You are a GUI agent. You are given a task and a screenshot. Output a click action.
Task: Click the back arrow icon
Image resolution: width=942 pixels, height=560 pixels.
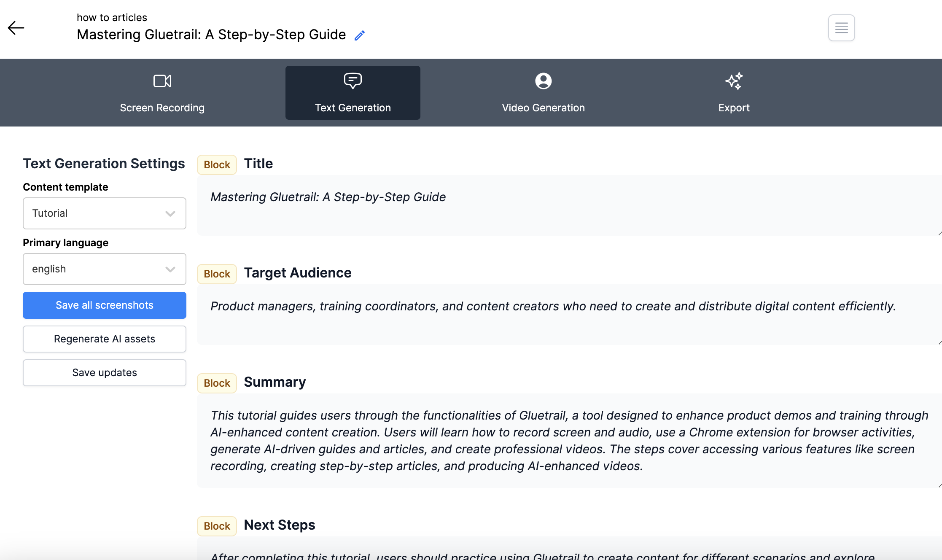tap(16, 28)
